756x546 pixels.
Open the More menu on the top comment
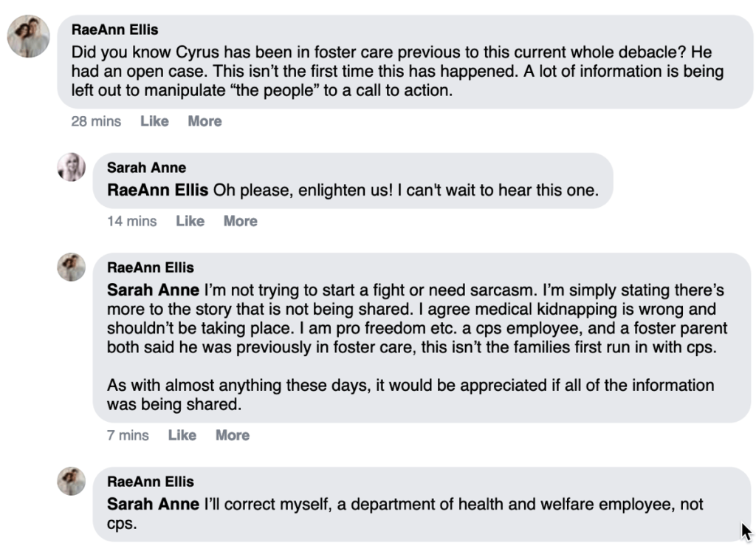[204, 121]
